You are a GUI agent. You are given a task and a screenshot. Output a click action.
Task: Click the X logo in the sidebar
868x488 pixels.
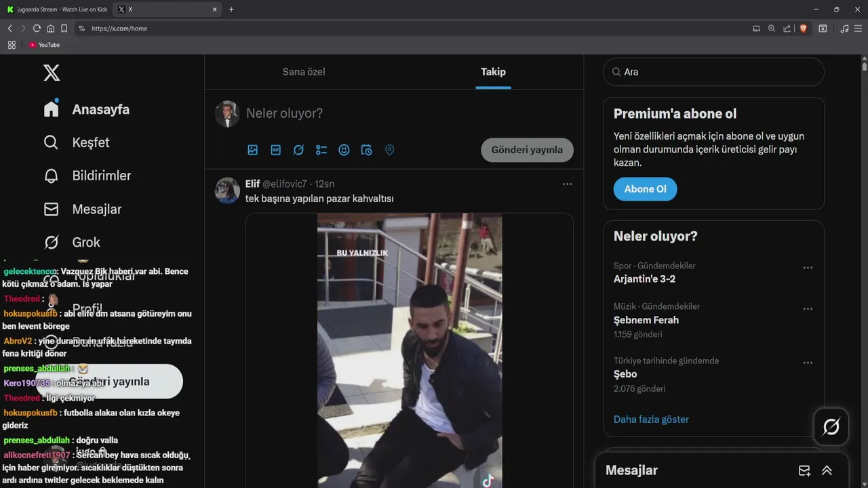[52, 73]
